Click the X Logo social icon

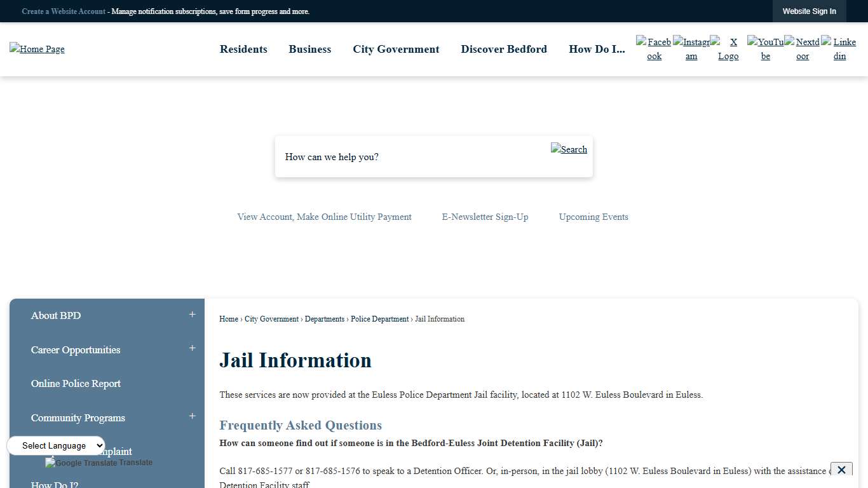728,49
